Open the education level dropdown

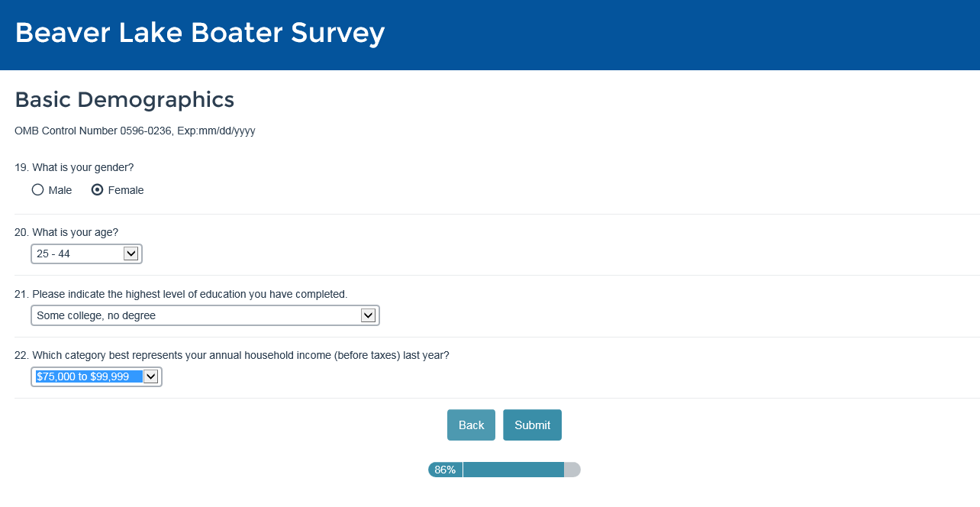197,315
